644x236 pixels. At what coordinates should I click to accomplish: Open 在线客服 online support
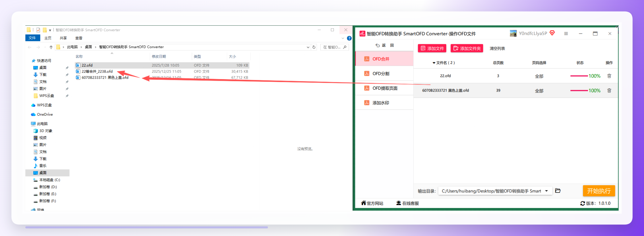[407, 203]
